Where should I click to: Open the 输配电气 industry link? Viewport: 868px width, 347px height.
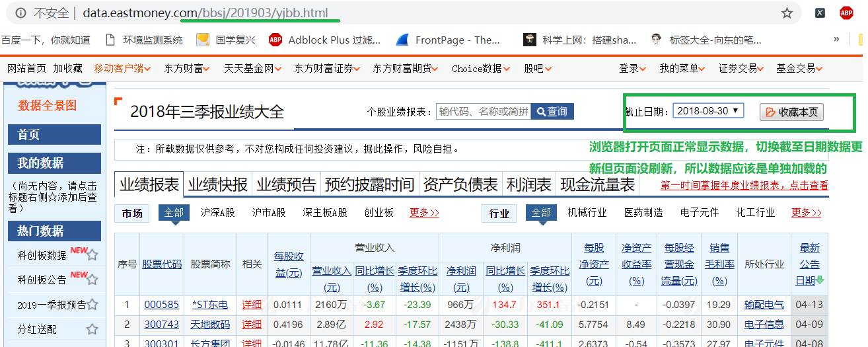point(764,305)
